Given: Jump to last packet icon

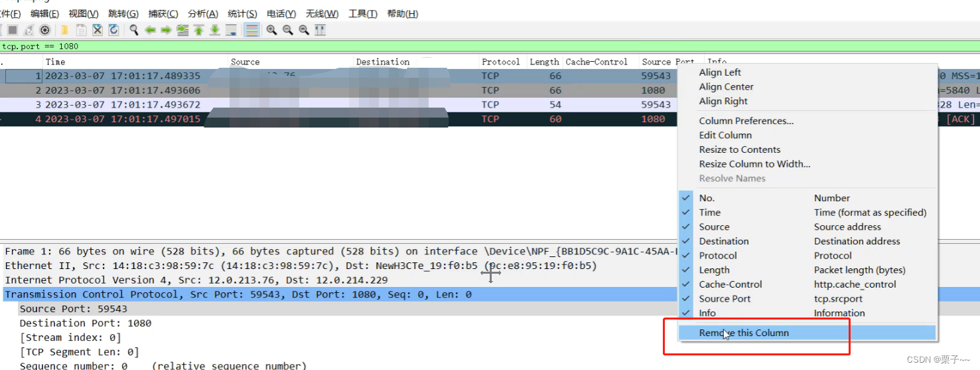Looking at the screenshot, I should (215, 30).
